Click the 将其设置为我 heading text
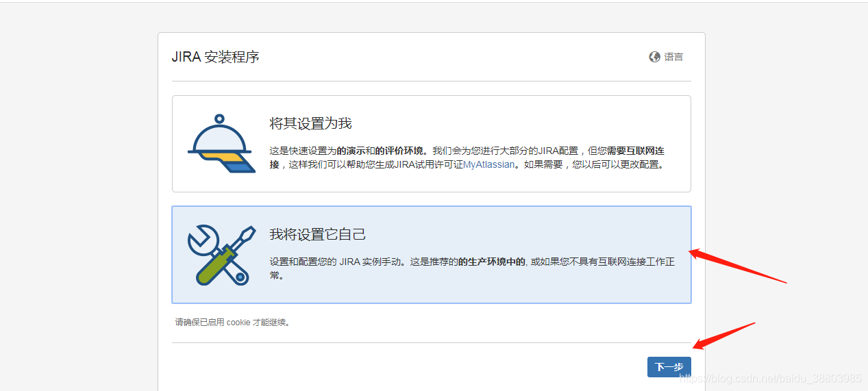The image size is (868, 391). click(310, 123)
